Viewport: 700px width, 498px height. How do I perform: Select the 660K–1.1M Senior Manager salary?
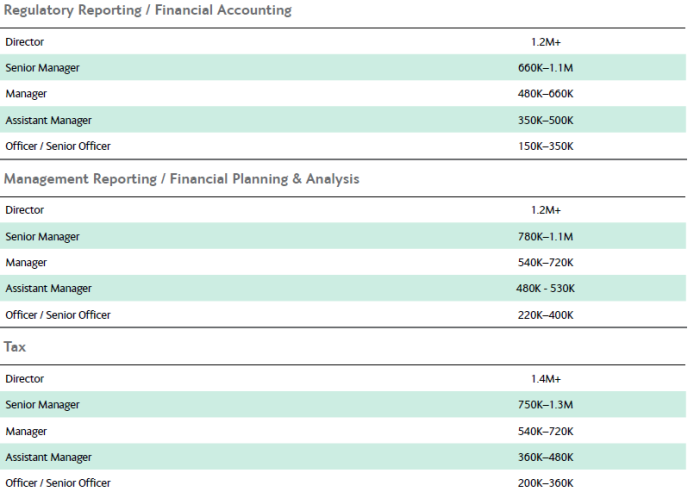click(x=545, y=68)
